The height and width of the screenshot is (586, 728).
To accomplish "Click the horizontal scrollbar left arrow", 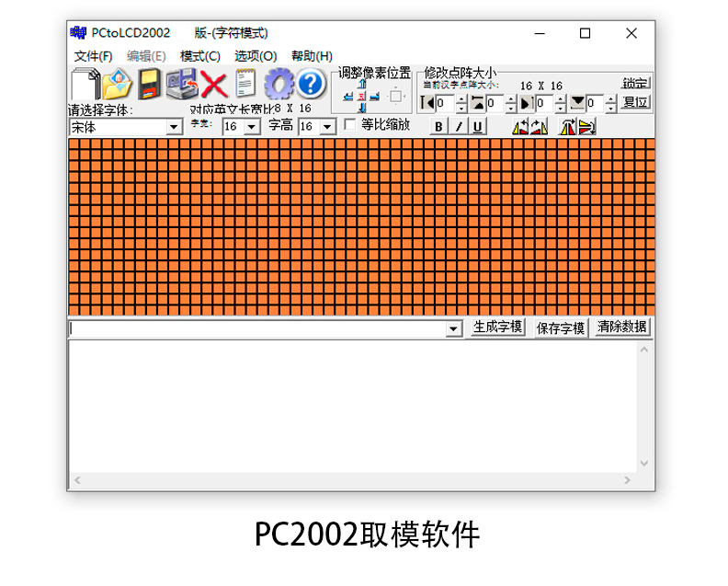I will (x=77, y=480).
